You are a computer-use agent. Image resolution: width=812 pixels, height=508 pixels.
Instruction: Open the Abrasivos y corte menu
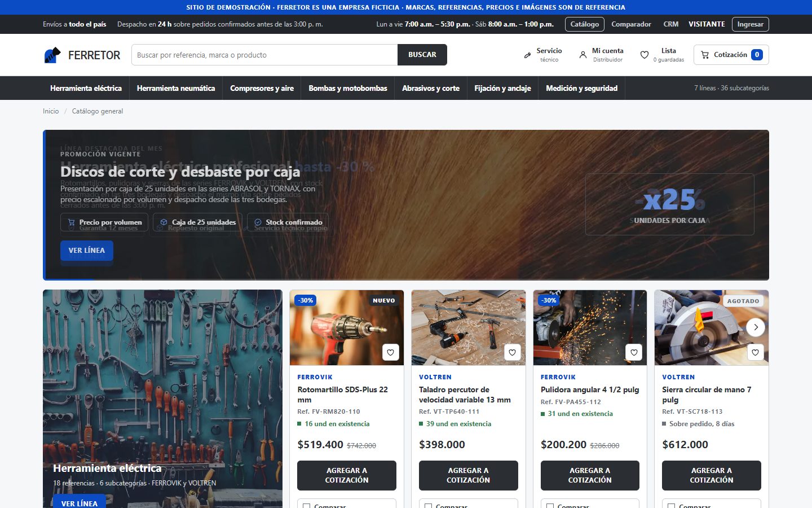(x=431, y=88)
